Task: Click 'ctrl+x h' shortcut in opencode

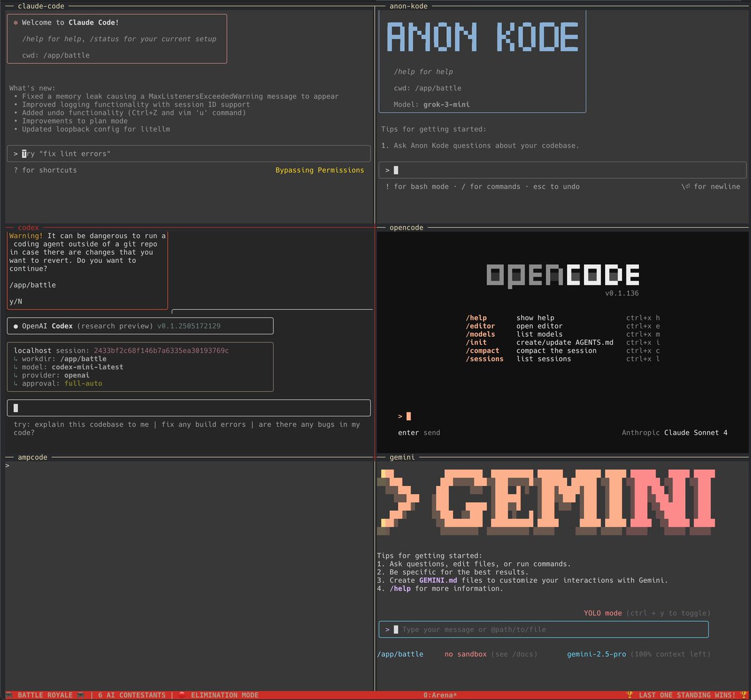Action: click(643, 318)
